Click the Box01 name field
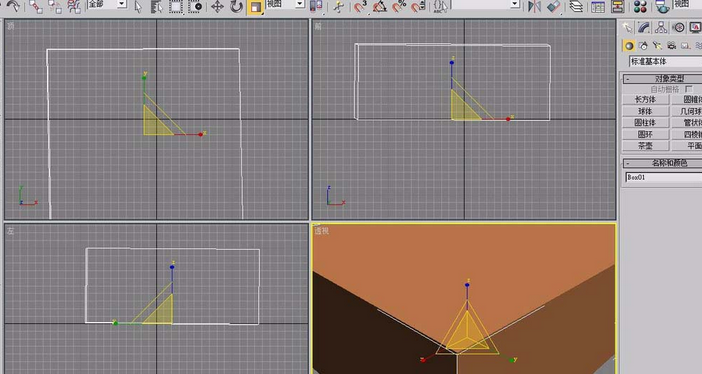This screenshot has width=702, height=374. pos(663,177)
